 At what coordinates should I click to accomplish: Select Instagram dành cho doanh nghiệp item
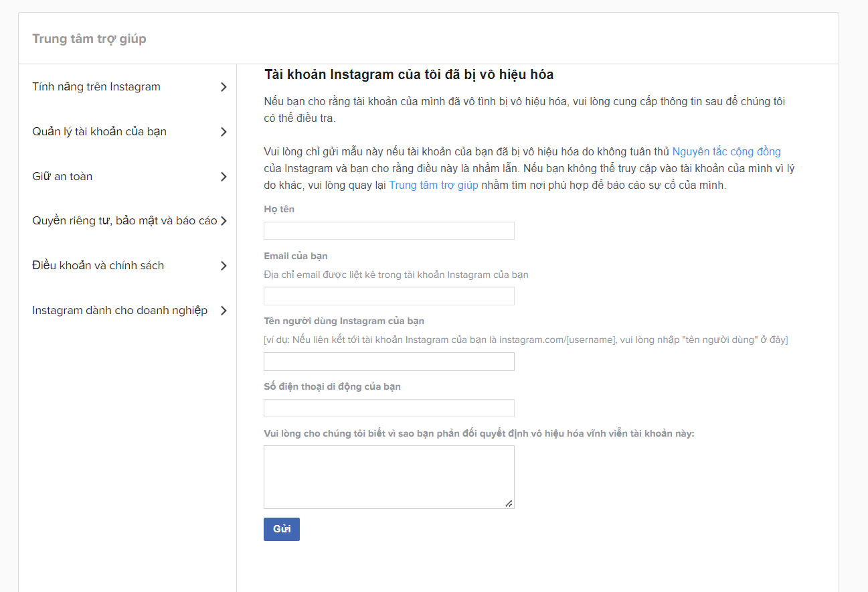120,311
